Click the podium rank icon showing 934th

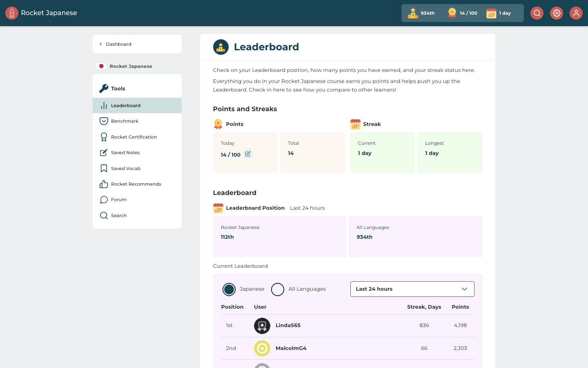[x=413, y=13]
